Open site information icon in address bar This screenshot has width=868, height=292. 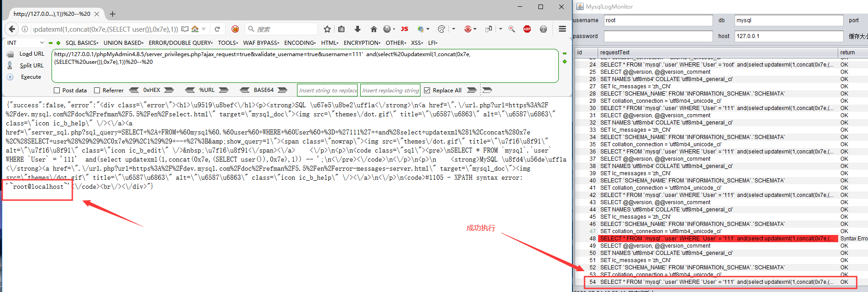(25, 29)
